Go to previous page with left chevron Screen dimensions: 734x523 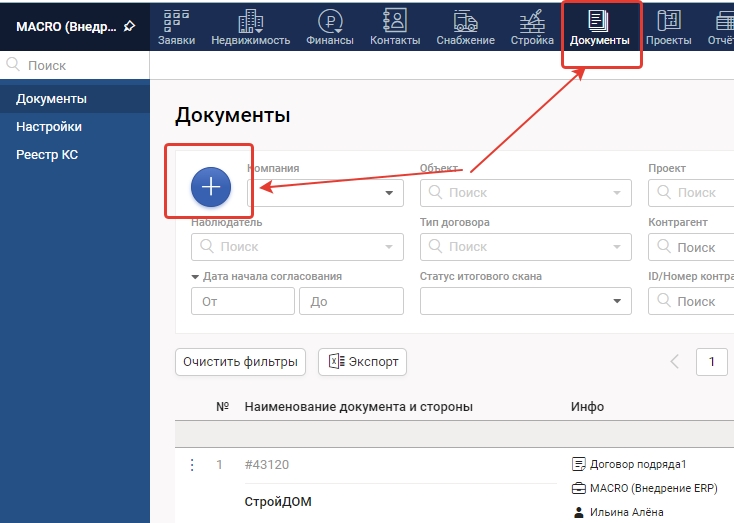tap(675, 362)
